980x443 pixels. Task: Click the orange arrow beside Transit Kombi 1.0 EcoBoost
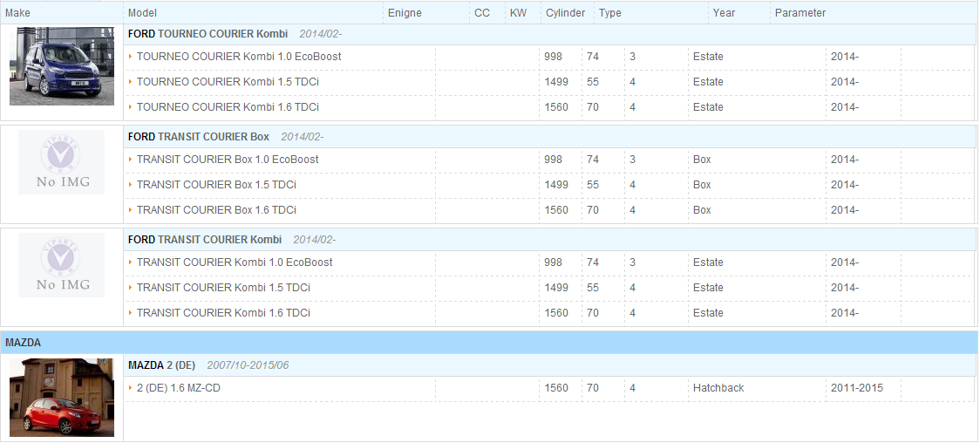[x=131, y=262]
